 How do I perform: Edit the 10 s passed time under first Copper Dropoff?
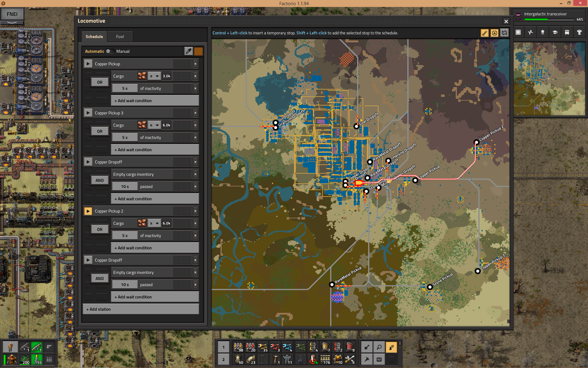pyautogui.click(x=125, y=186)
